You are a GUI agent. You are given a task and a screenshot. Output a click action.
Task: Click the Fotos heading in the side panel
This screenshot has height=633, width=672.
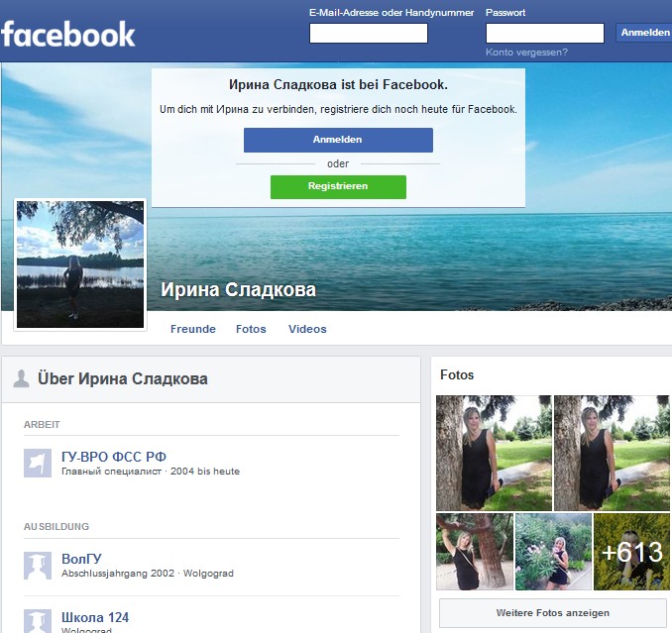(x=457, y=374)
